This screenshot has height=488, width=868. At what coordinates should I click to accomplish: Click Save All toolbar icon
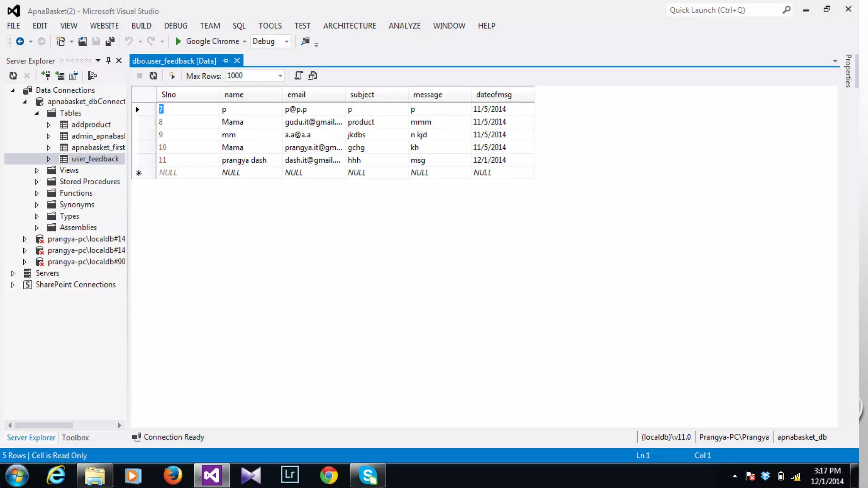pyautogui.click(x=110, y=42)
